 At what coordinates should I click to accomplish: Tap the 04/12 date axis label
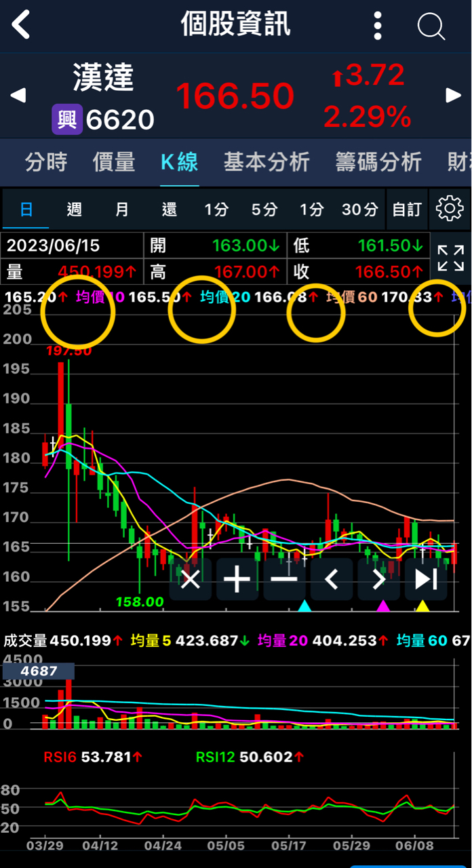pyautogui.click(x=100, y=846)
